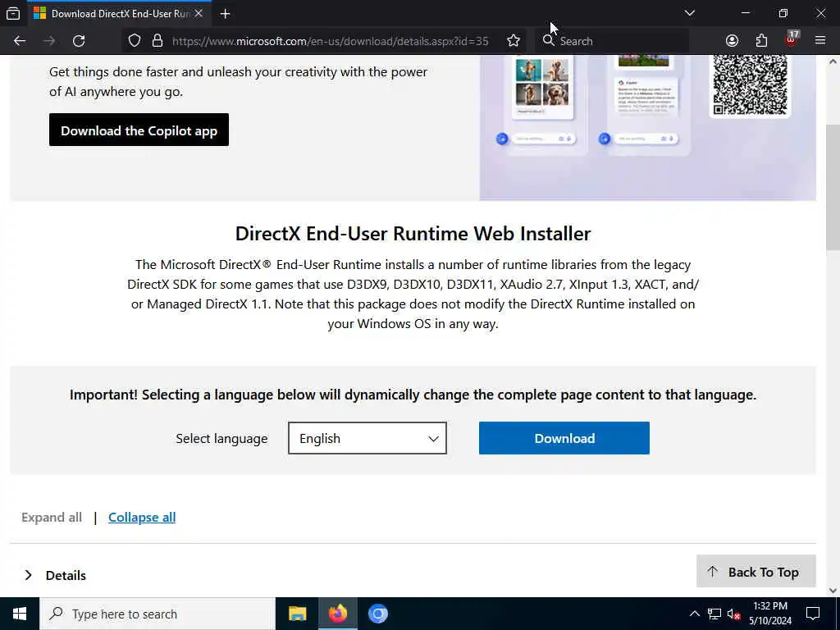
Task: Open the Firefox hamburger application menu
Action: pos(820,41)
